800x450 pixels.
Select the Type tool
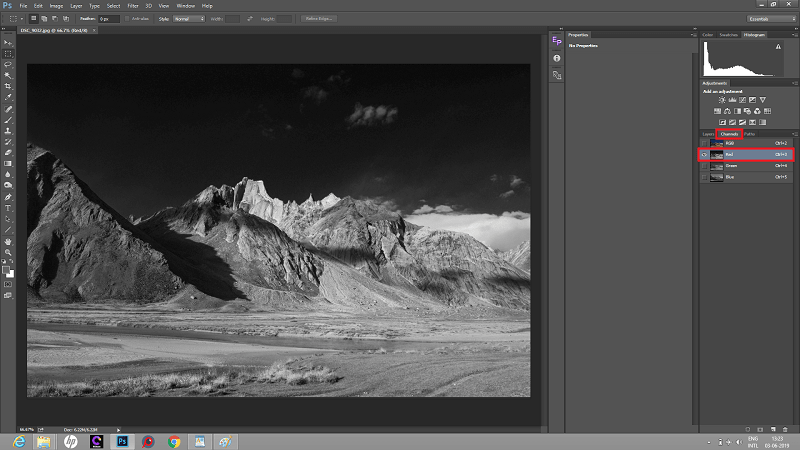(x=8, y=207)
